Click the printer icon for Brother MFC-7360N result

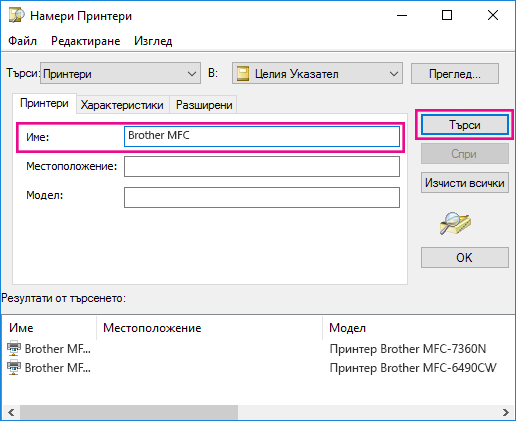tap(14, 349)
